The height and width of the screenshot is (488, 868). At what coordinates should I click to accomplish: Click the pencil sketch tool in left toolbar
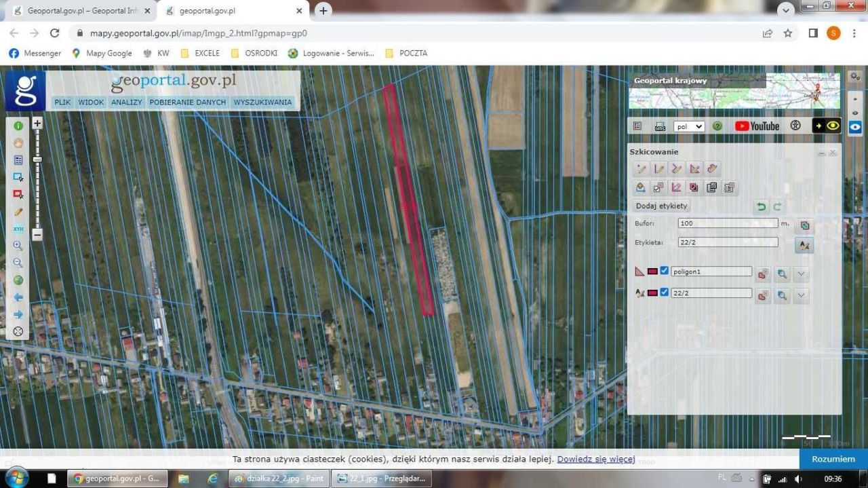click(x=18, y=212)
